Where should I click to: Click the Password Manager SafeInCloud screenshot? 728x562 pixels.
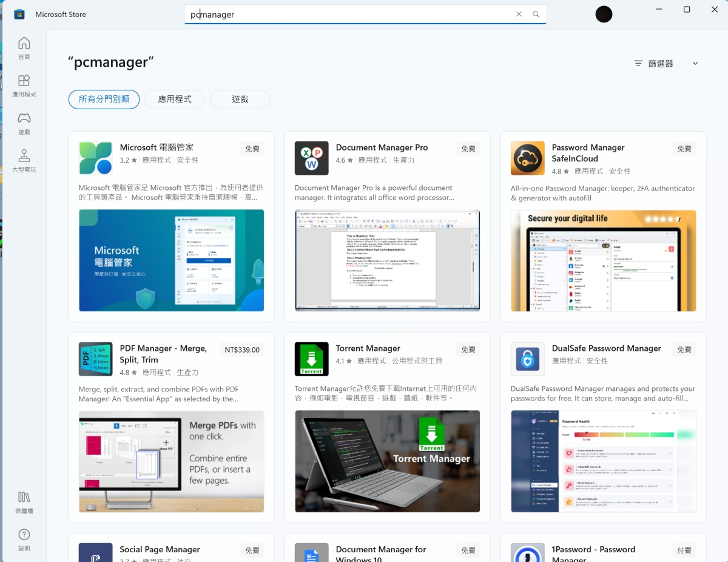coord(603,260)
